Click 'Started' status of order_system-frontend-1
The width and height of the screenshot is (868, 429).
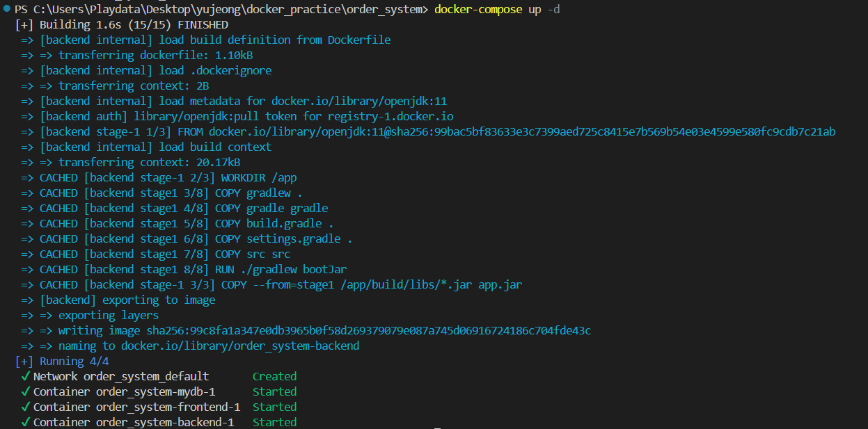tap(274, 407)
